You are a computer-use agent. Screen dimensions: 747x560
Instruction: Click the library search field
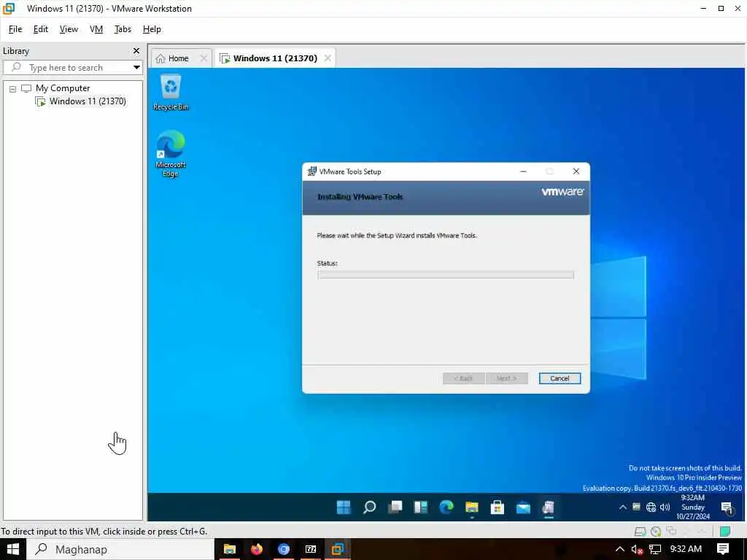(x=71, y=67)
